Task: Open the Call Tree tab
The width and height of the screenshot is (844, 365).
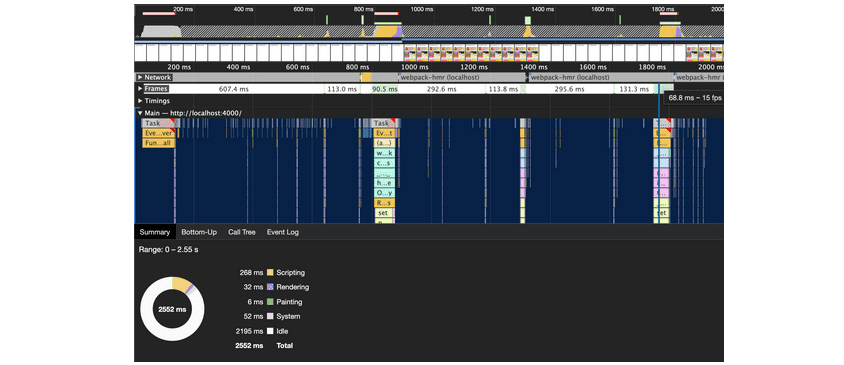Action: pos(242,232)
